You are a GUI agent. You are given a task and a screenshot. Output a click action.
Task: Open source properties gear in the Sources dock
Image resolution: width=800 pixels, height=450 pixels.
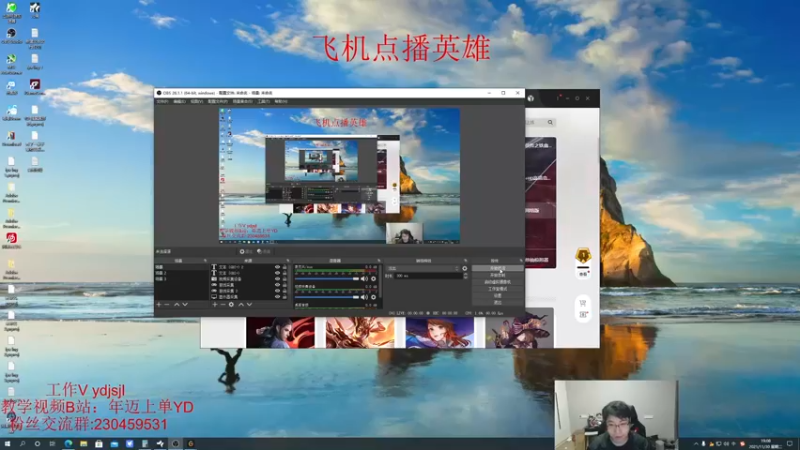[x=231, y=305]
